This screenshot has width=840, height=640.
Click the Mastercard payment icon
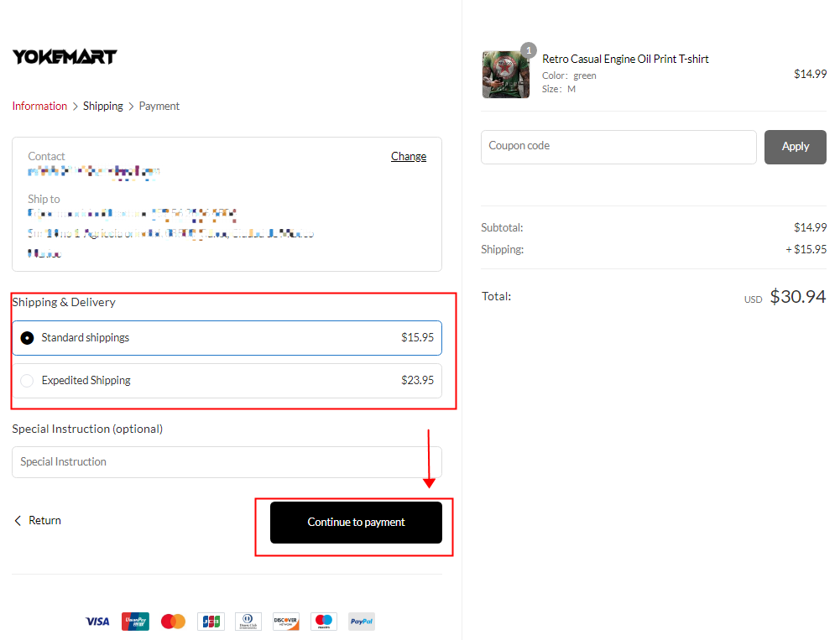(x=173, y=622)
